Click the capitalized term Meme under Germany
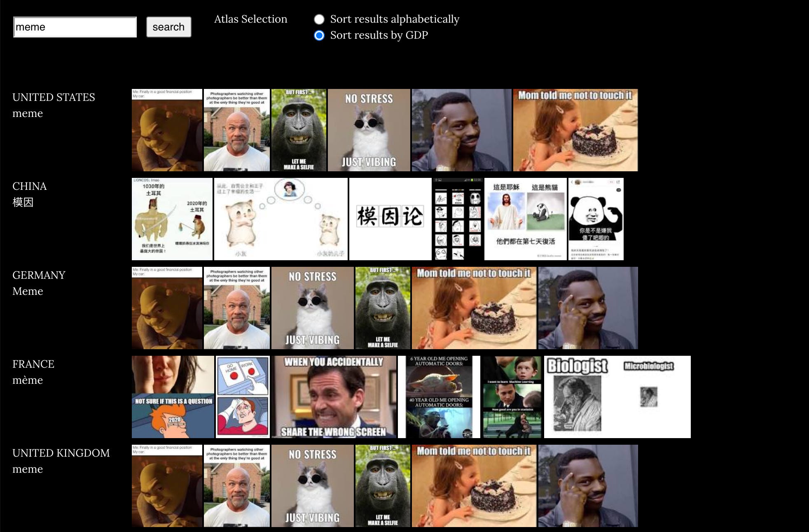Screen dimensions: 809x532 click(28, 291)
